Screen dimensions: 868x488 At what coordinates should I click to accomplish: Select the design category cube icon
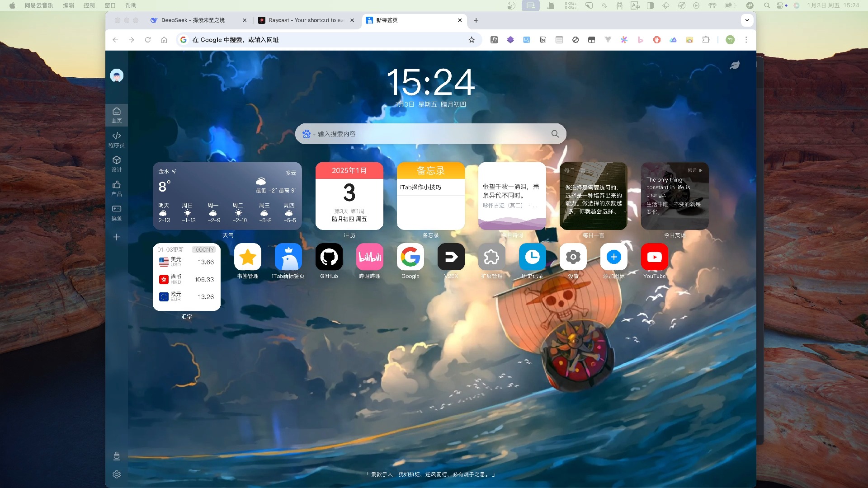tap(117, 164)
